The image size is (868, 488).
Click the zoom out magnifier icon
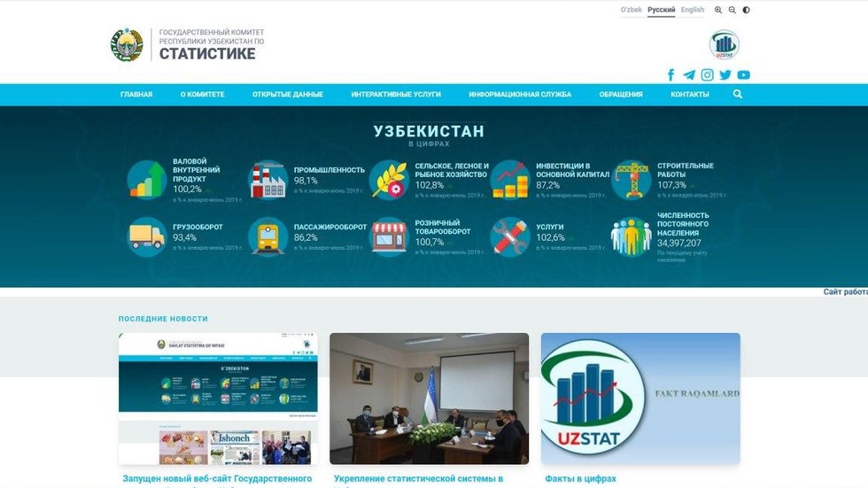coord(732,11)
